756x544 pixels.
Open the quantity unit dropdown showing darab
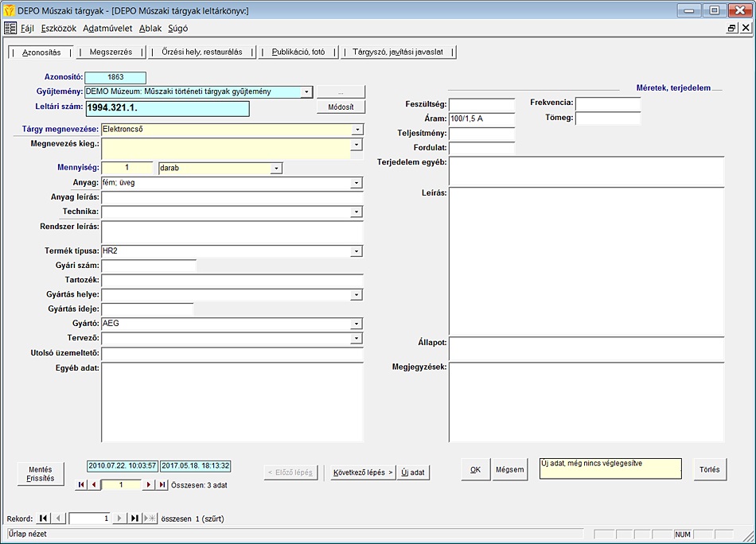tap(275, 169)
